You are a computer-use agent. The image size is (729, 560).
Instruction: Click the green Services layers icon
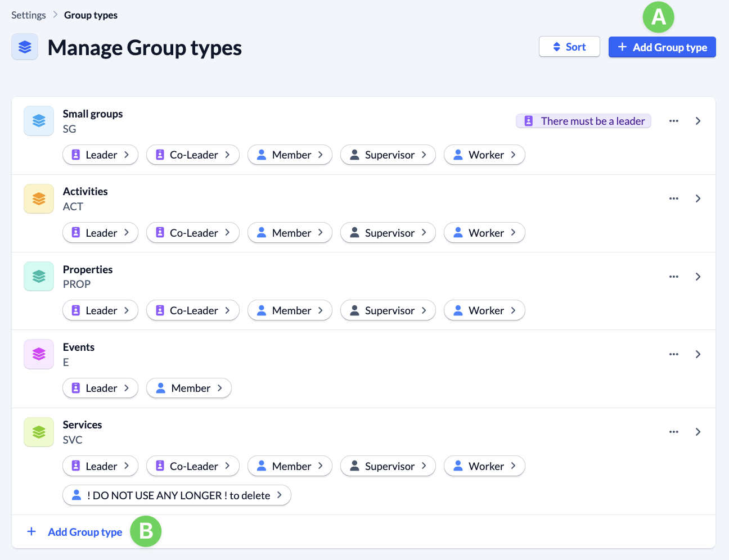click(x=39, y=432)
